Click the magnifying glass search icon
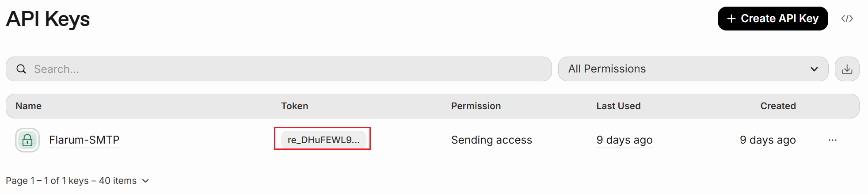868x194 pixels. pos(21,69)
